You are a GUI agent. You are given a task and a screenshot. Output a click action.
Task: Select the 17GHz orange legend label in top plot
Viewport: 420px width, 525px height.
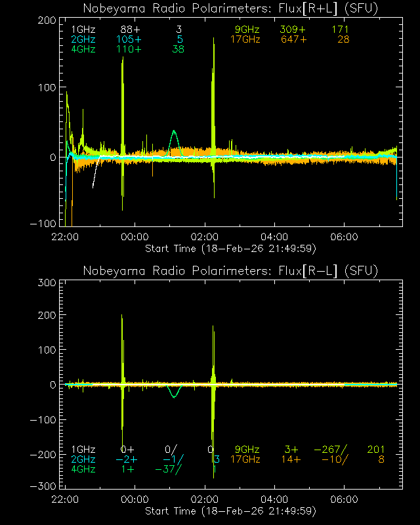(x=245, y=39)
